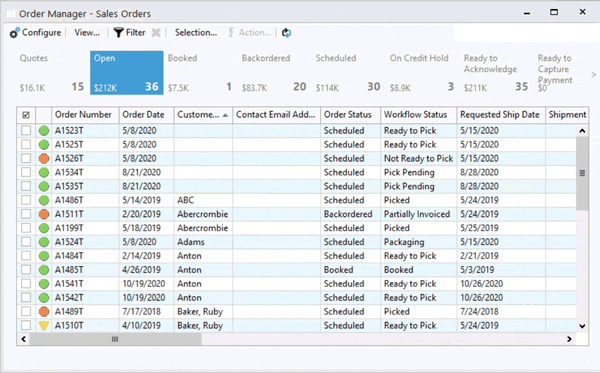Sort by Requested Ship Date header
Screen dimensions: 600x373
pos(501,115)
